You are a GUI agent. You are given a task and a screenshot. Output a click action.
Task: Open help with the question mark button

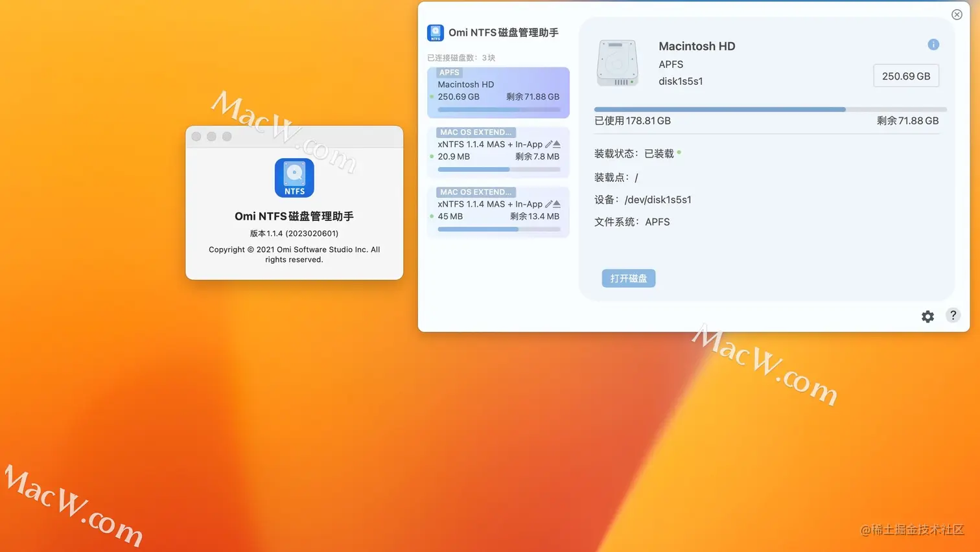click(953, 316)
